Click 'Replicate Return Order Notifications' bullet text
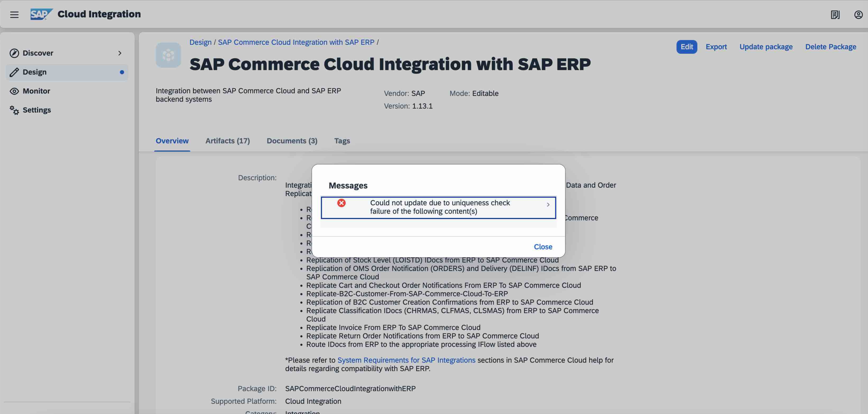 click(x=423, y=336)
